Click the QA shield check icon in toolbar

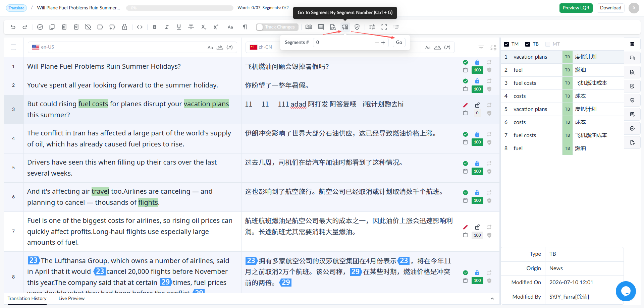coord(357,27)
